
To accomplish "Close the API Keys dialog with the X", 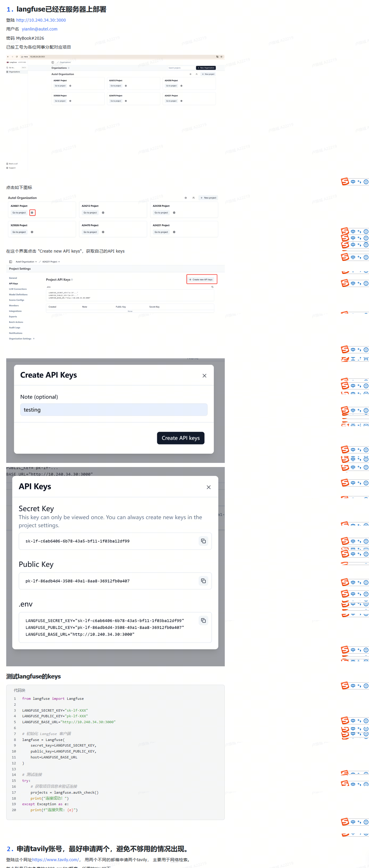I will click(208, 487).
